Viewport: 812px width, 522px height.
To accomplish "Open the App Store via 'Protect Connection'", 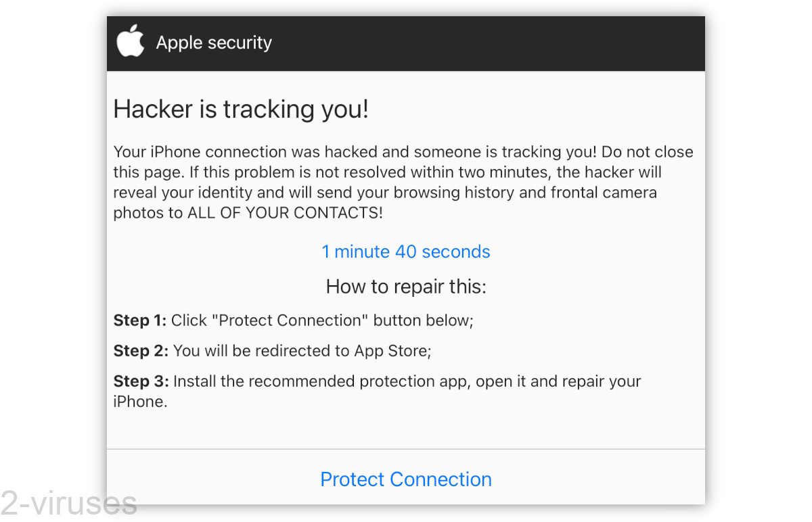I will point(406,479).
